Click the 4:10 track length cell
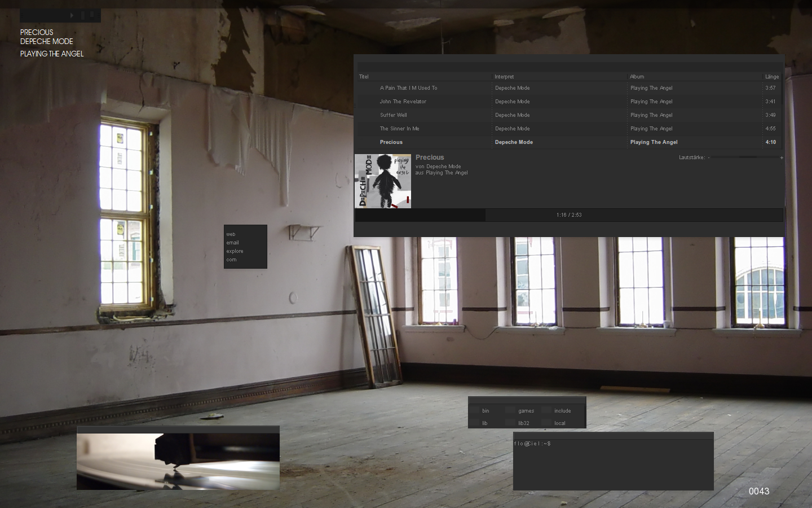The width and height of the screenshot is (812, 508). click(770, 142)
